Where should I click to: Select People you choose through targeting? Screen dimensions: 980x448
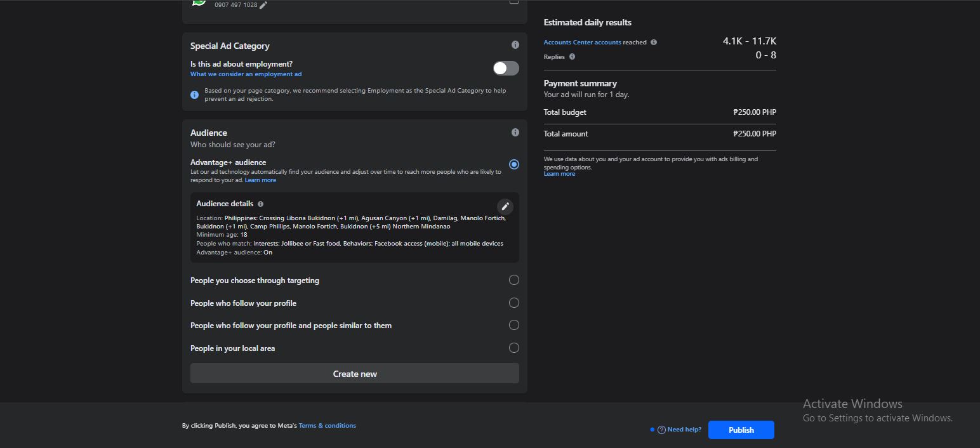click(514, 280)
